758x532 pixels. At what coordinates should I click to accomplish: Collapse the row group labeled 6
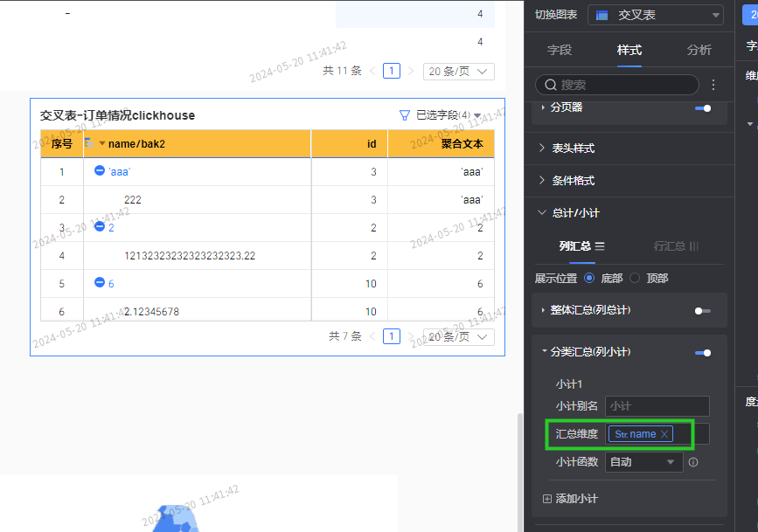pyautogui.click(x=100, y=283)
